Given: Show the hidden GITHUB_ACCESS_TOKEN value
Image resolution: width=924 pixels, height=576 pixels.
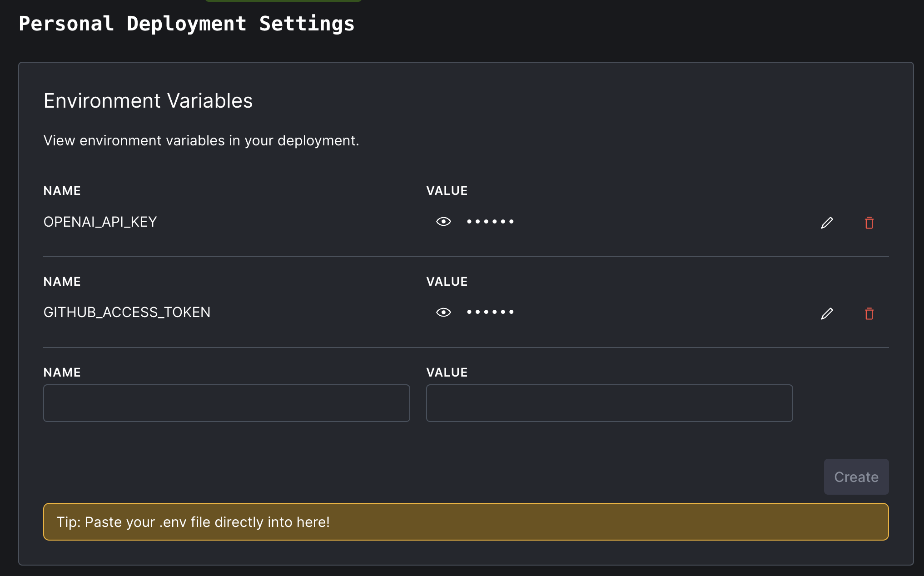Looking at the screenshot, I should pos(443,313).
